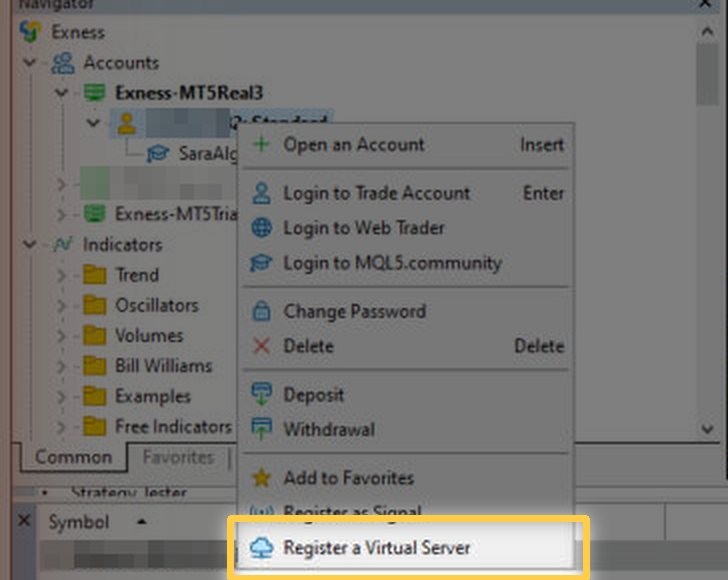The width and height of the screenshot is (728, 580).
Task: Click the Deposit icon in context menu
Action: coord(261,394)
